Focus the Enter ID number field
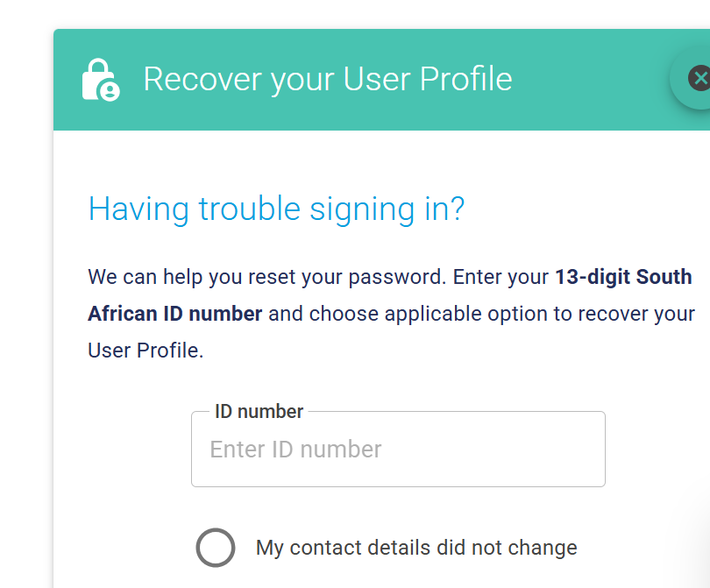 coord(398,449)
